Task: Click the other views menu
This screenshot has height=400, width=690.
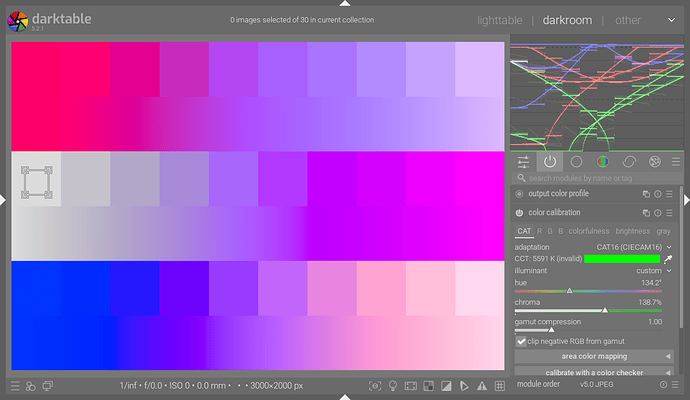Action: pyautogui.click(x=628, y=19)
